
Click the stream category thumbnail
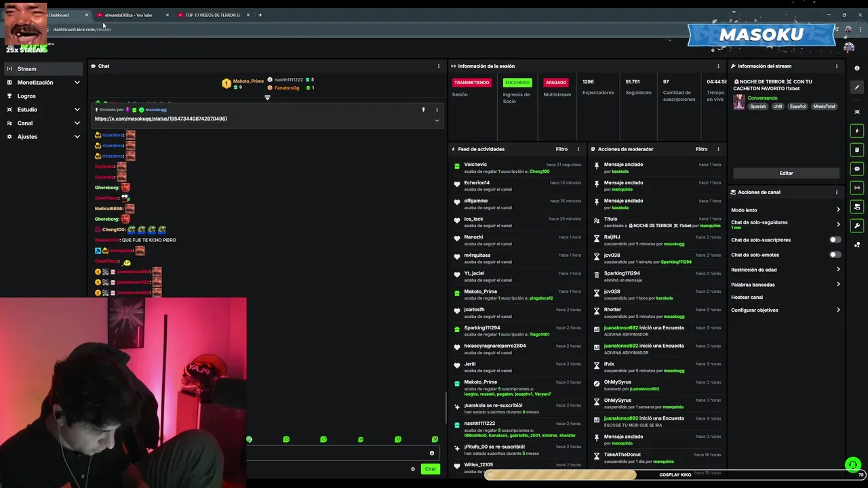[738, 102]
